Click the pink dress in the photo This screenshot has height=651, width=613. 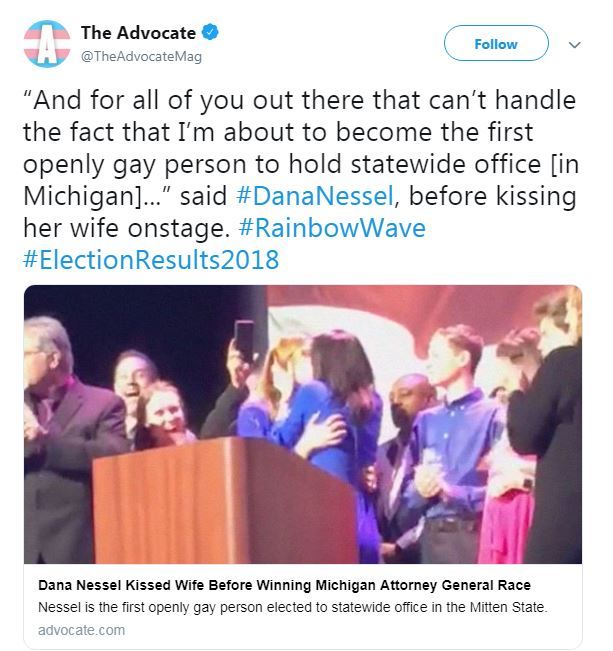tap(506, 526)
